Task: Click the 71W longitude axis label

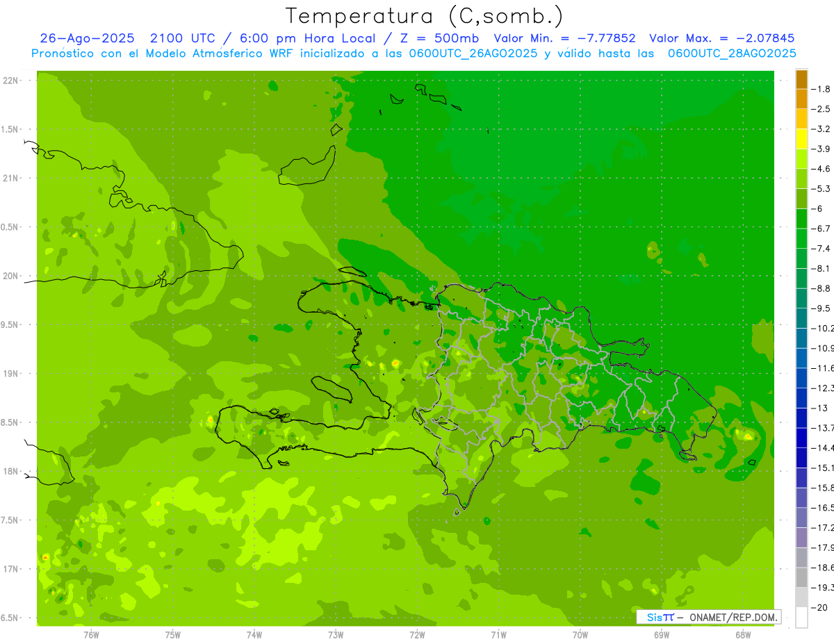Action: click(498, 635)
